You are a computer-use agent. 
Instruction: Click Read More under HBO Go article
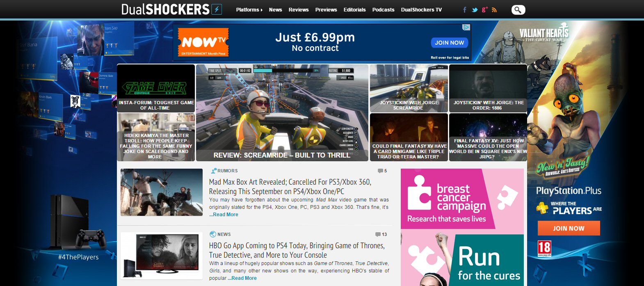coord(242,278)
